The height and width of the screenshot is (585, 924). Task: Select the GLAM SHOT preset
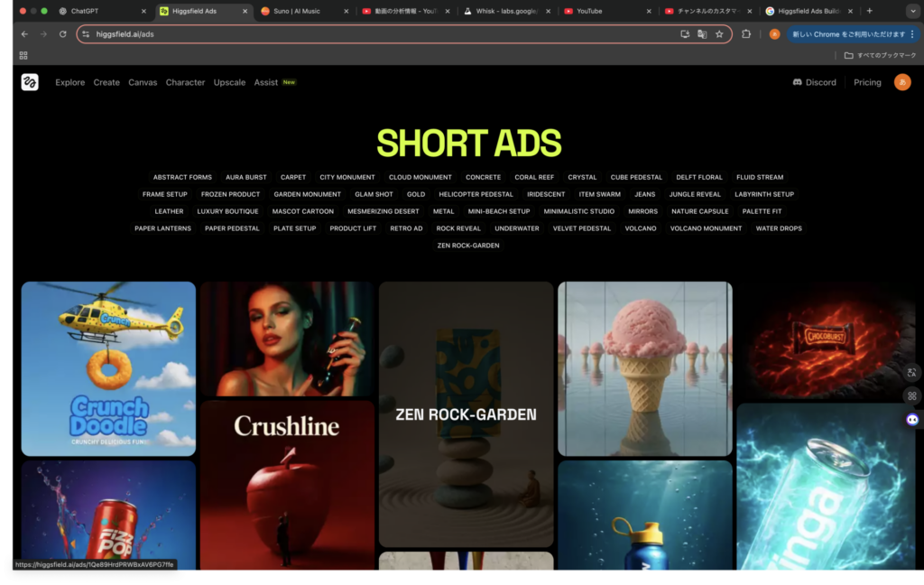point(374,194)
